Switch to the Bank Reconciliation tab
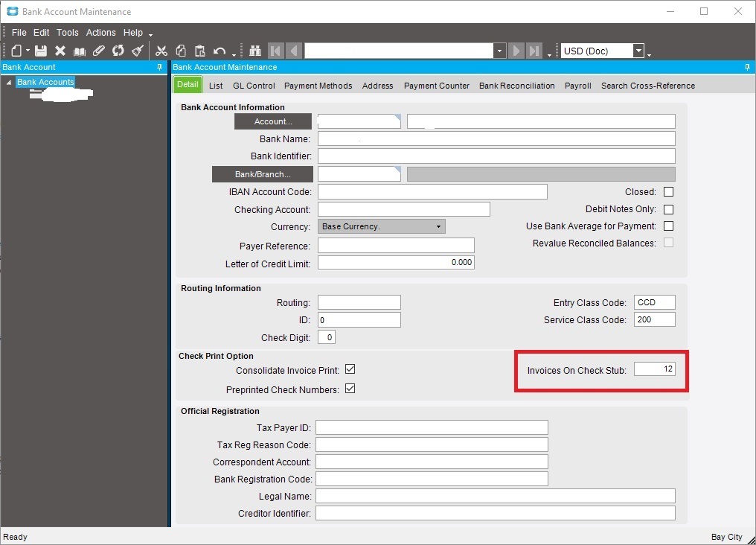This screenshot has height=545, width=756. coord(516,86)
